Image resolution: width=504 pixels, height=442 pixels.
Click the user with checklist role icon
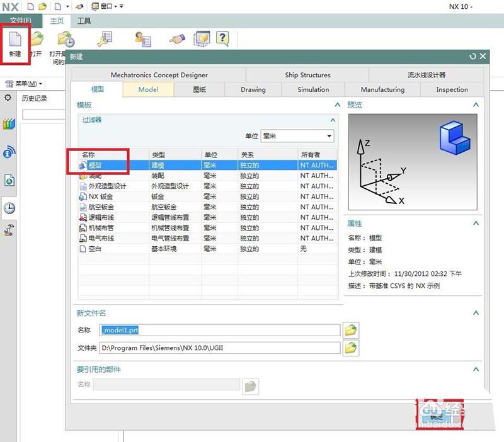[x=144, y=39]
